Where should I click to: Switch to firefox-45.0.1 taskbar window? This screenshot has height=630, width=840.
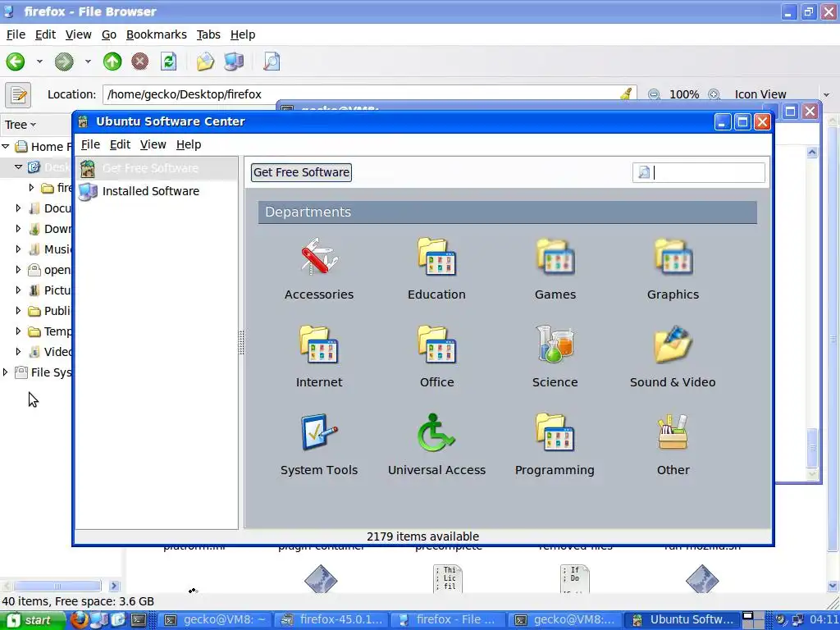click(332, 620)
